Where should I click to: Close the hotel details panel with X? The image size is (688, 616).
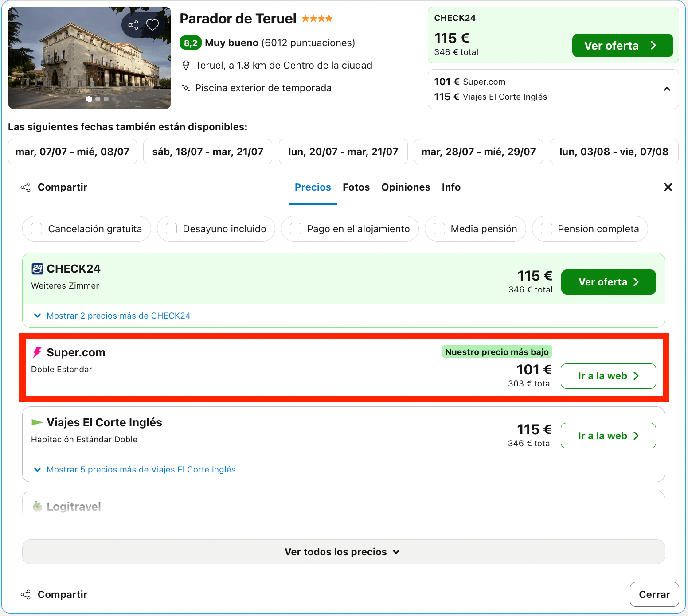point(668,187)
